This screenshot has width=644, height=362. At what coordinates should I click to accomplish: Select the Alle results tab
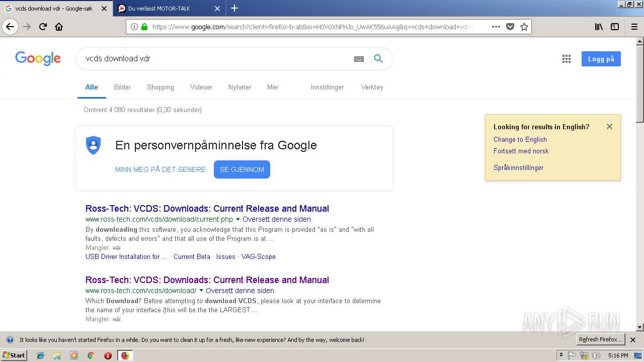pos(92,87)
